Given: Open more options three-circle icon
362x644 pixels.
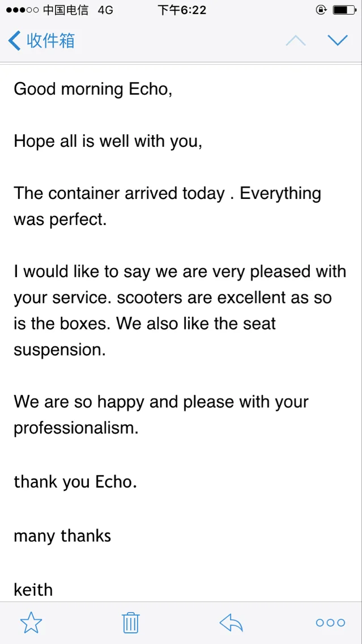Looking at the screenshot, I should [x=330, y=622].
